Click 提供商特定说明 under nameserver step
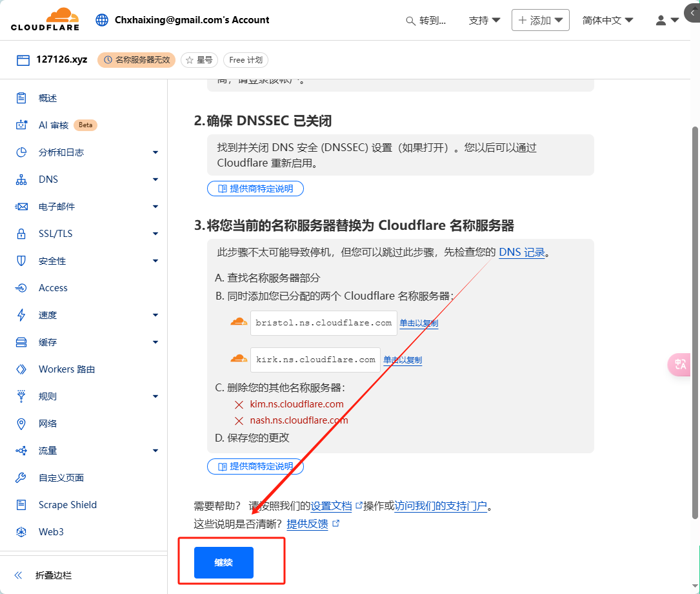The width and height of the screenshot is (700, 594). point(255,467)
